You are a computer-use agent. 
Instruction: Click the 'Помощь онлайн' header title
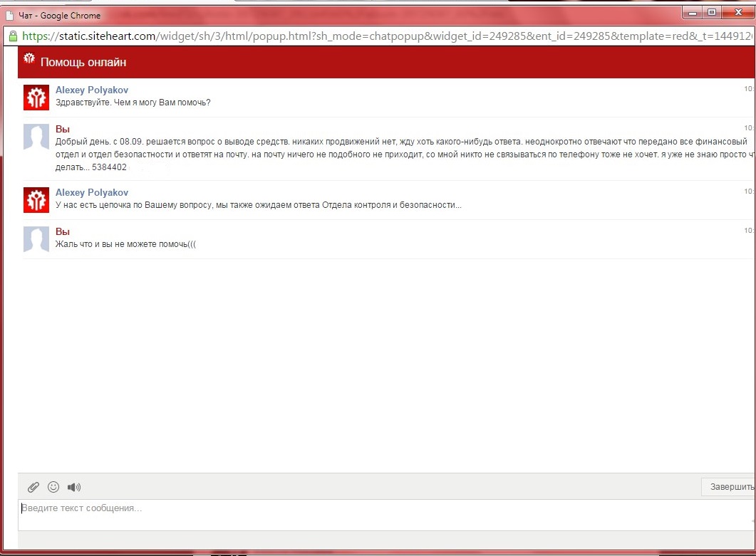pos(83,63)
